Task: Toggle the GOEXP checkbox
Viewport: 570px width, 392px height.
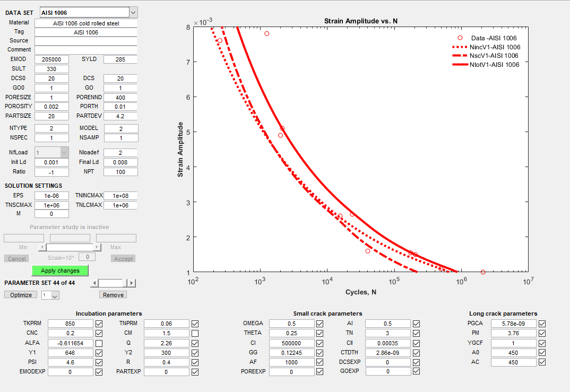Action: 416,371
